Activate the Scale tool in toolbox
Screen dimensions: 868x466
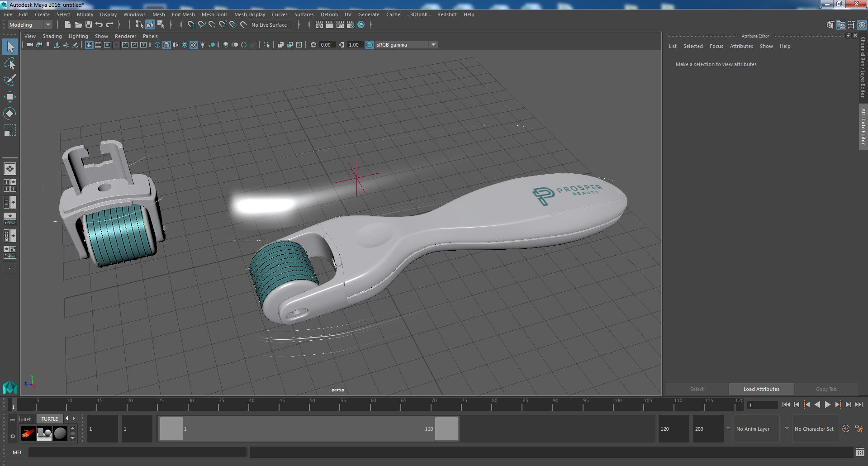(10, 130)
